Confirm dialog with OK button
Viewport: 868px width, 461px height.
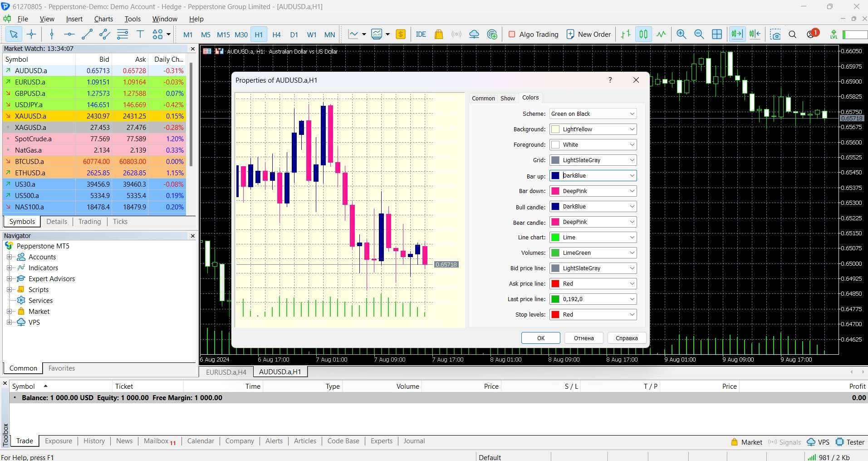coord(541,338)
